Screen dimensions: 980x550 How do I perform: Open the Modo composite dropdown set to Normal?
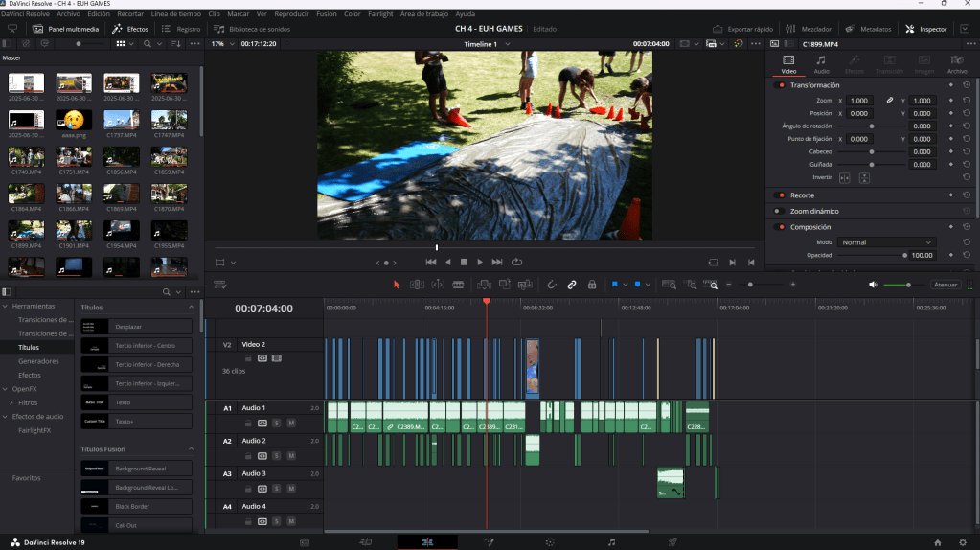point(886,242)
